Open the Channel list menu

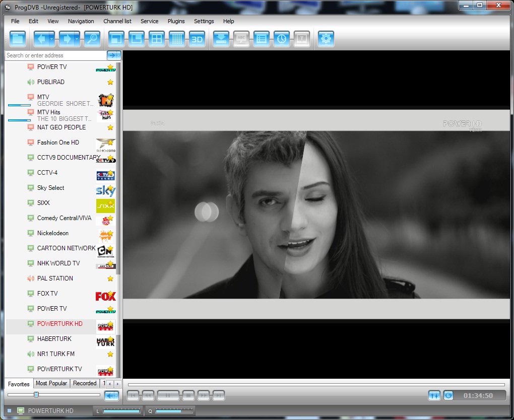point(117,21)
